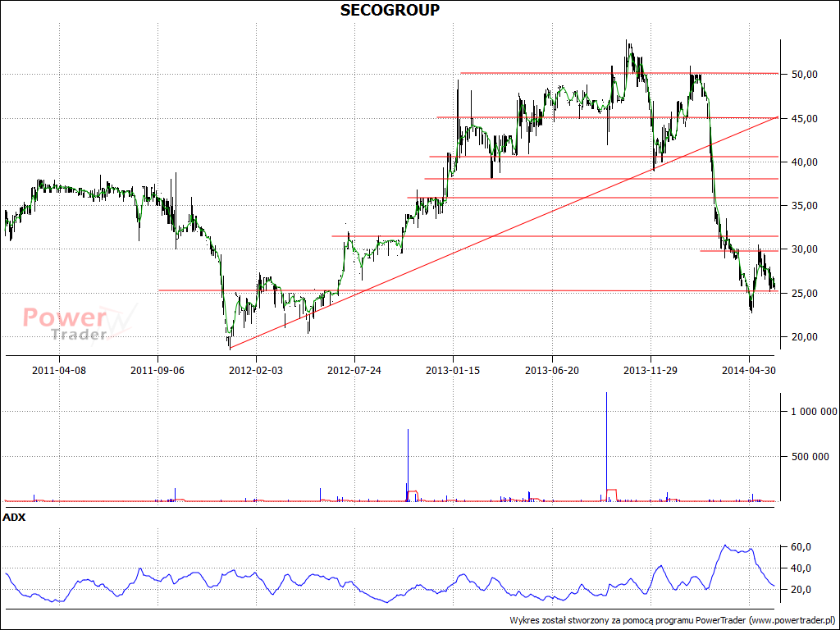The image size is (840, 630).
Task: Click the PowerTrader credit text at bottom
Action: 673,620
